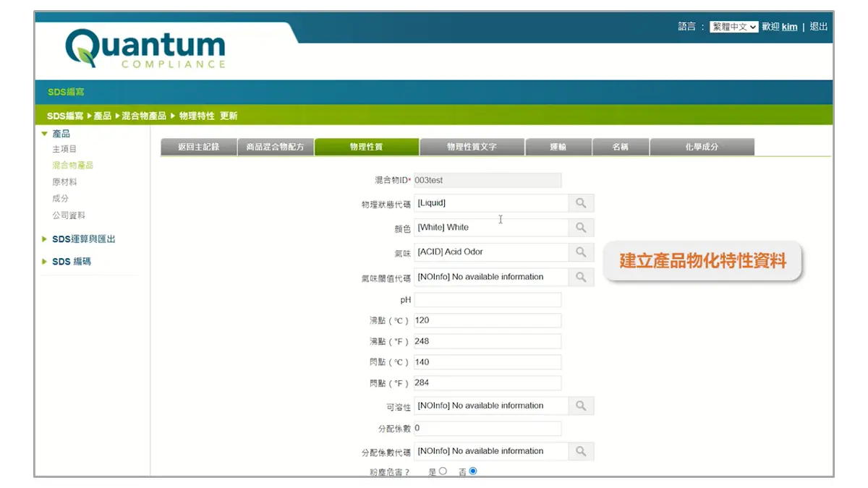Open lookup magnifier for 顏色 field
This screenshot has height=488, width=868.
[581, 228]
